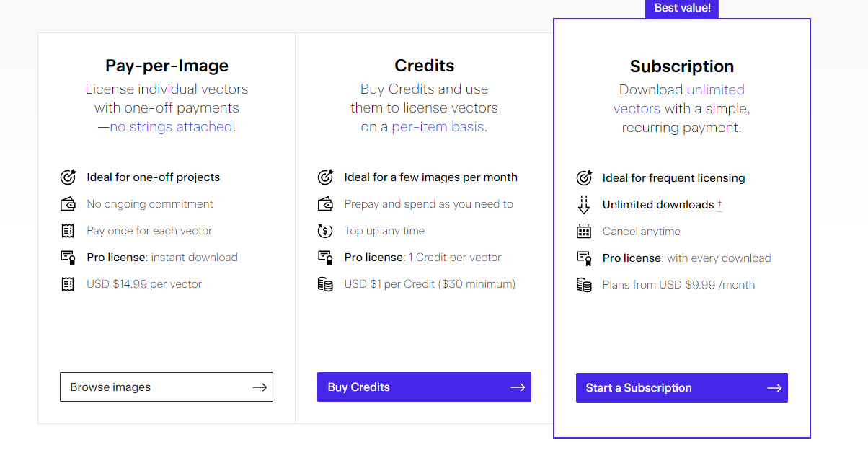Click receipt icon beside 'Pay once for each vector'

68,231
